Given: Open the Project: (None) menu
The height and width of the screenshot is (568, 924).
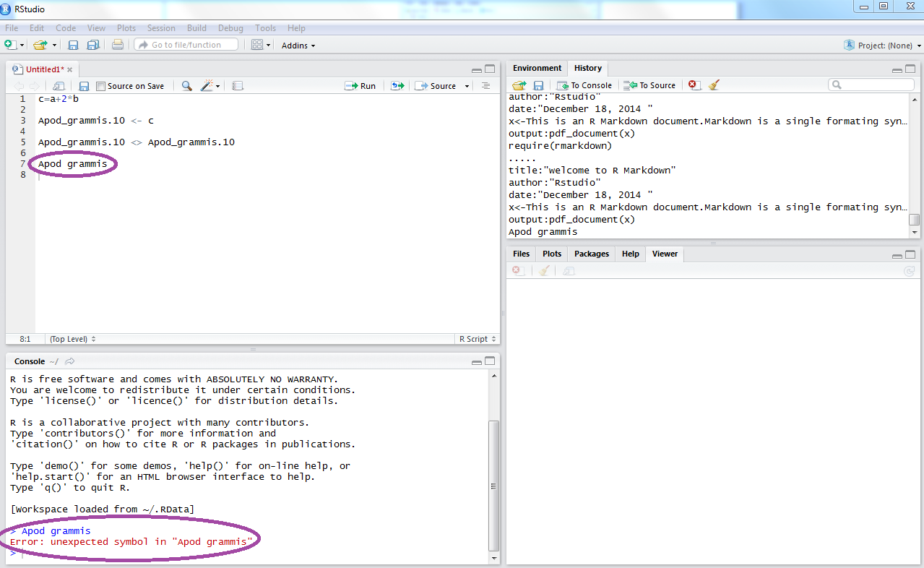Looking at the screenshot, I should pyautogui.click(x=882, y=46).
